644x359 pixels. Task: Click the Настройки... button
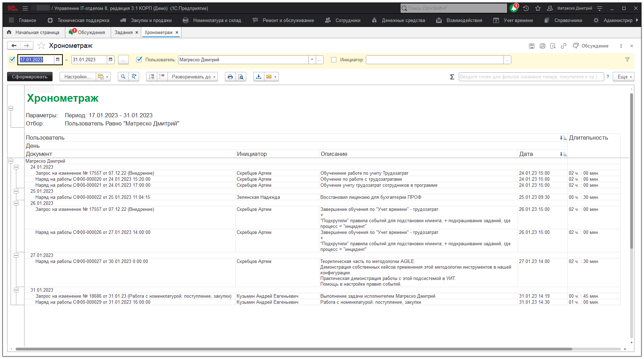click(77, 77)
